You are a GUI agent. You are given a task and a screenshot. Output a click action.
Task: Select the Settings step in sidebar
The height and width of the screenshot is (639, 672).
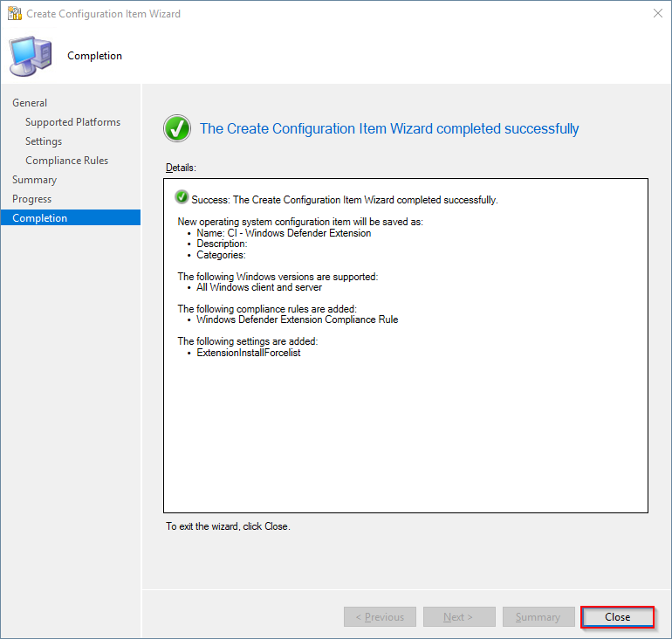(x=44, y=141)
